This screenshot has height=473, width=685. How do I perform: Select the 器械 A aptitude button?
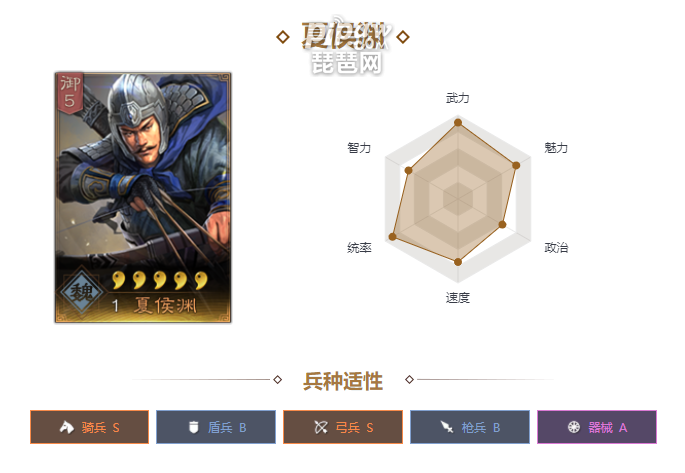click(597, 427)
